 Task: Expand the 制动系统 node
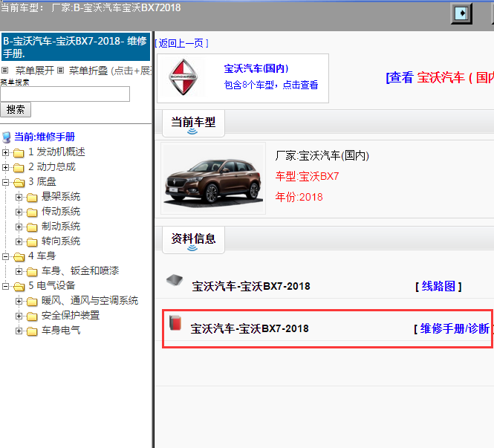(x=19, y=227)
